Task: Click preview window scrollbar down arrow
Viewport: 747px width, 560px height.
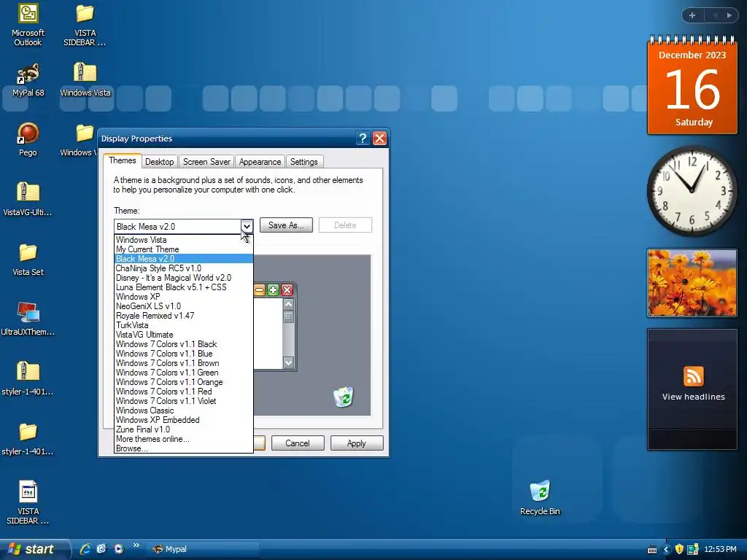Action: [288, 363]
